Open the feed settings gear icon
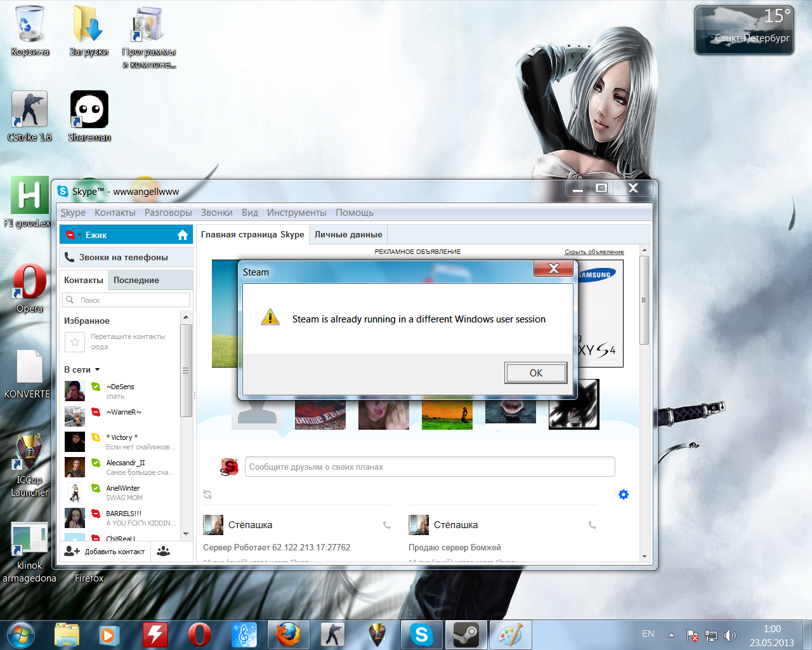The image size is (812, 650). point(624,494)
